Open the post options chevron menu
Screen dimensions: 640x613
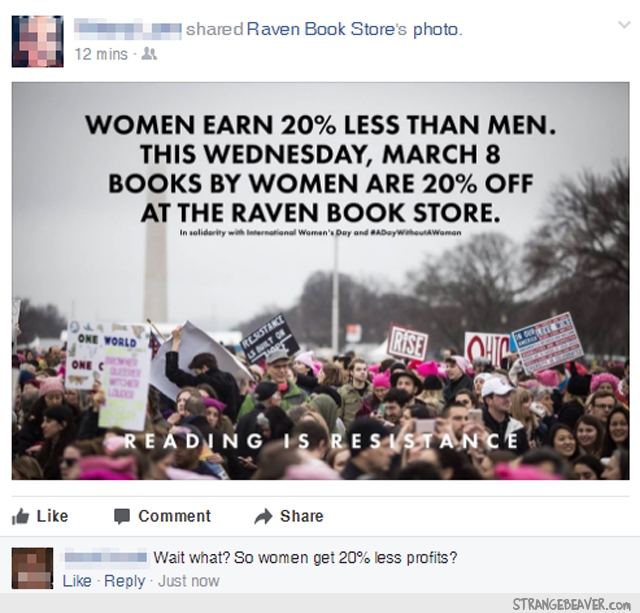pos(624,25)
